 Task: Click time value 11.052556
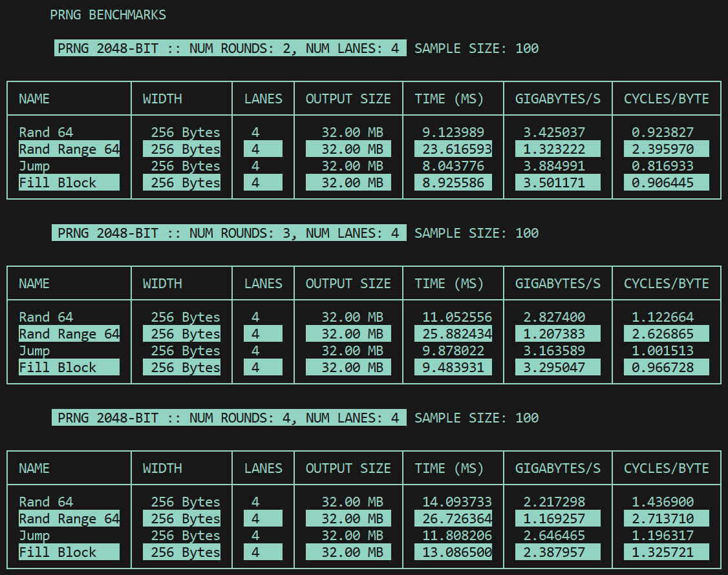[457, 317]
